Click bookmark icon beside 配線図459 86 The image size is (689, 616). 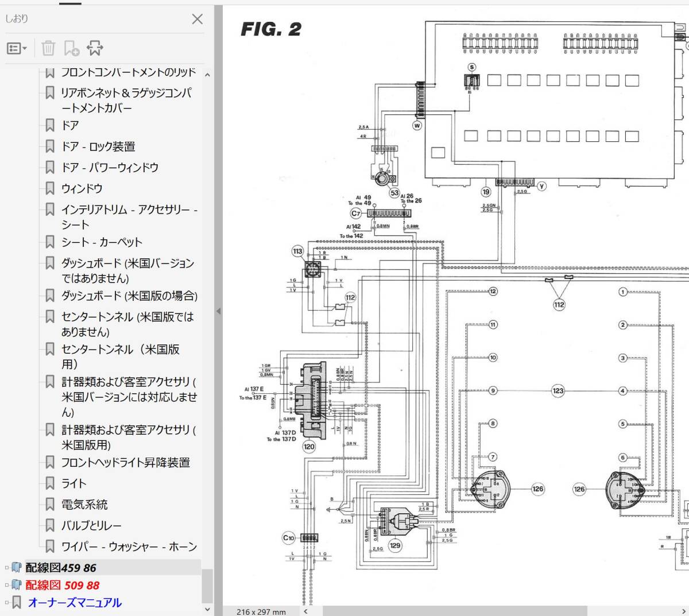[17, 568]
